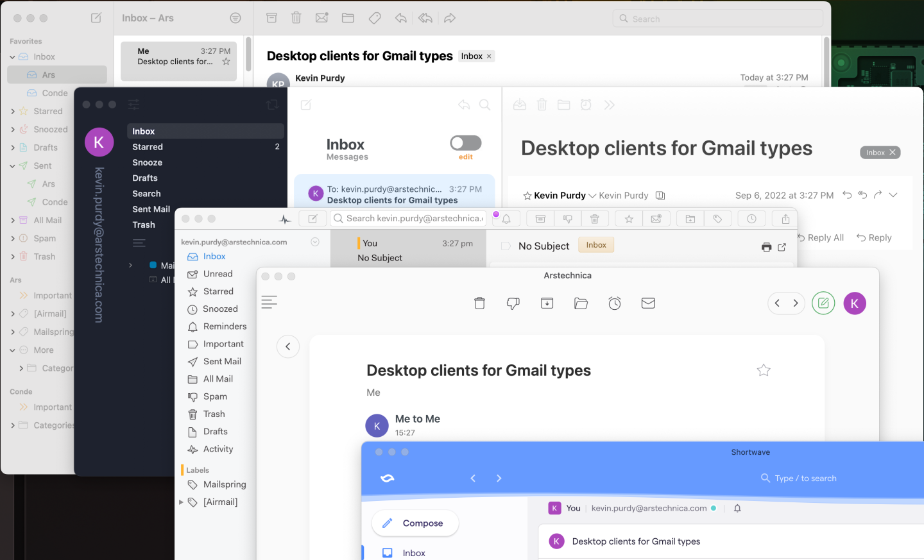Expand the Kevin Purdy sender details chevron
This screenshot has width=924, height=560.
click(x=592, y=195)
